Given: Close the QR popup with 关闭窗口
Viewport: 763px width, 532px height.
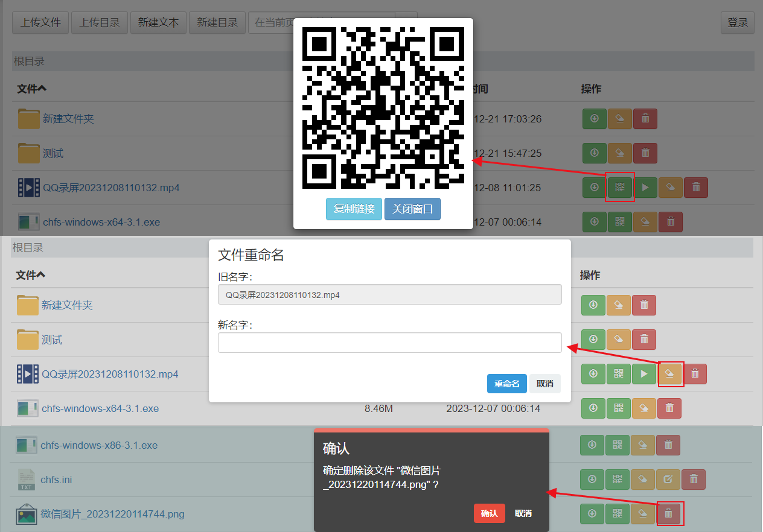Looking at the screenshot, I should [x=412, y=209].
